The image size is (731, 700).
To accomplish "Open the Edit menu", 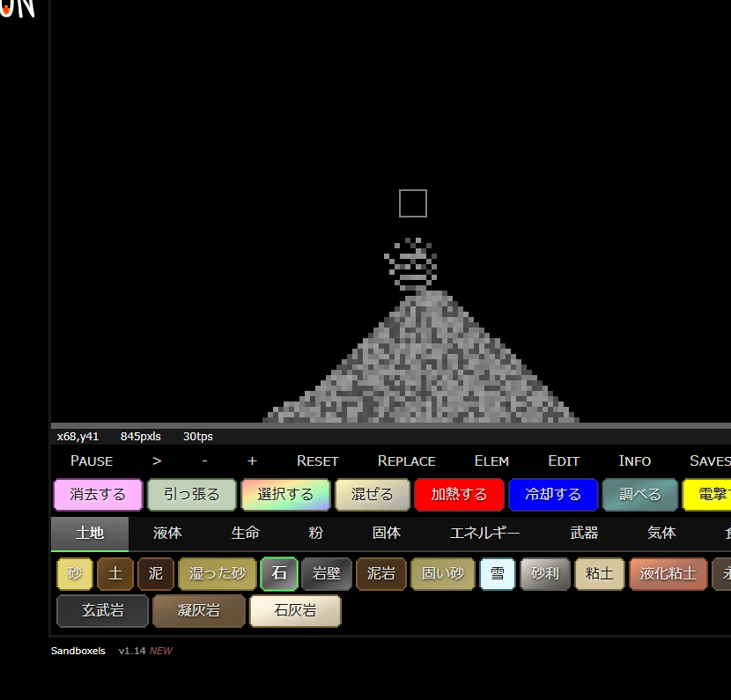I will [x=564, y=461].
